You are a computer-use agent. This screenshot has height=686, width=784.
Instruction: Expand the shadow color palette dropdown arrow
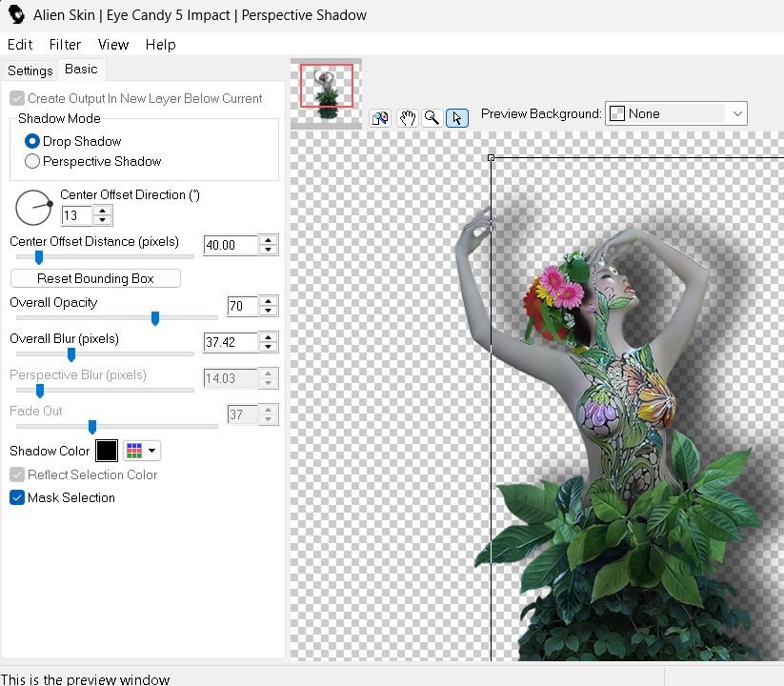(151, 451)
